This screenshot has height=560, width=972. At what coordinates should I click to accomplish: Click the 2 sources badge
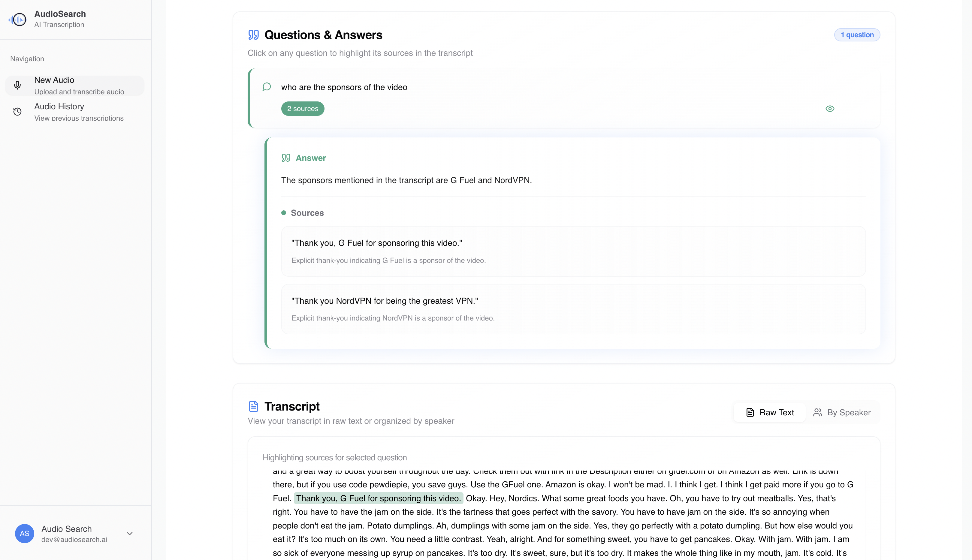coord(302,109)
